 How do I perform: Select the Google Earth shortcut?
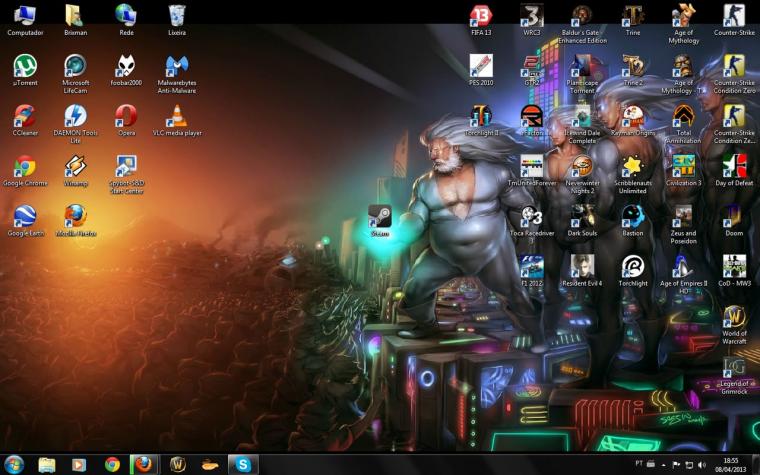[25, 221]
